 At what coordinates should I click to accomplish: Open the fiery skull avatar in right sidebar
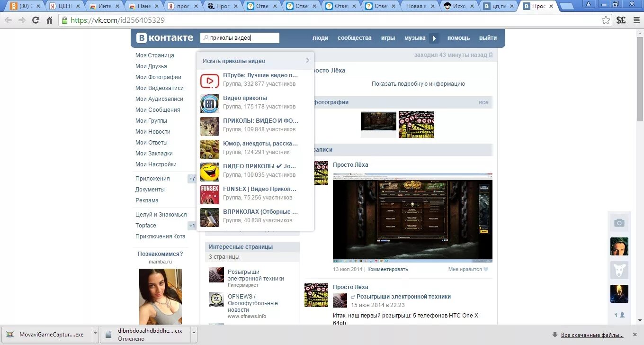pos(619,294)
